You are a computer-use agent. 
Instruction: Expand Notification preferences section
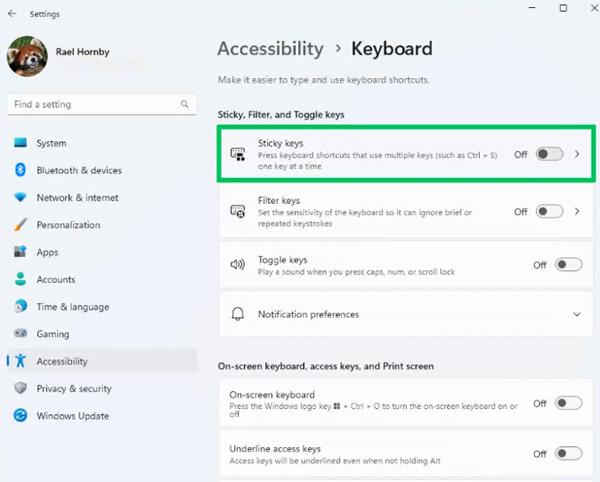click(576, 314)
